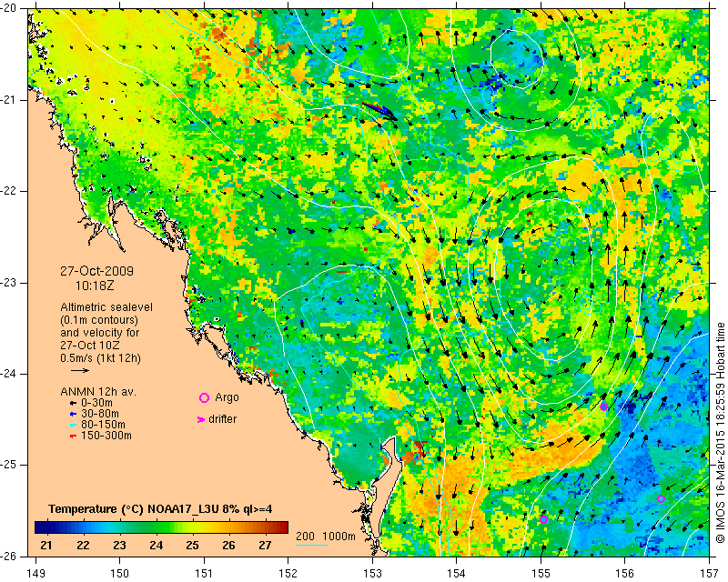Click the longitude axis label '150'
Image resolution: width=728 pixels, height=582 pixels.
(120, 573)
